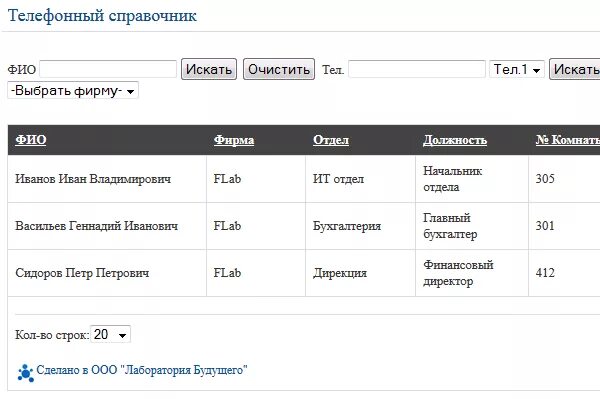Open link Сделано в ООО "Лаборатория Будущего"
The height and width of the screenshot is (399, 600).
142,370
